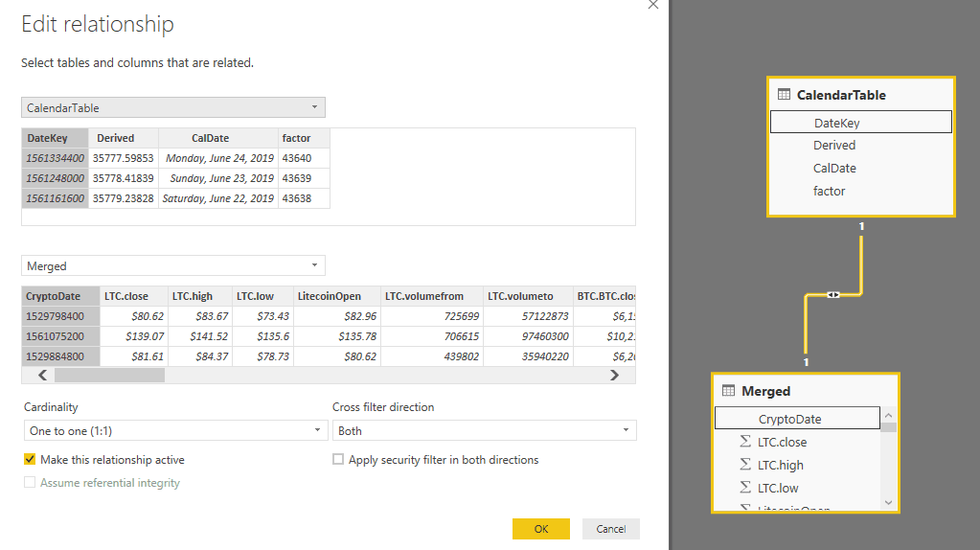The image size is (980, 550).
Task: Open the CalendarTable table dropdown
Action: (x=173, y=107)
